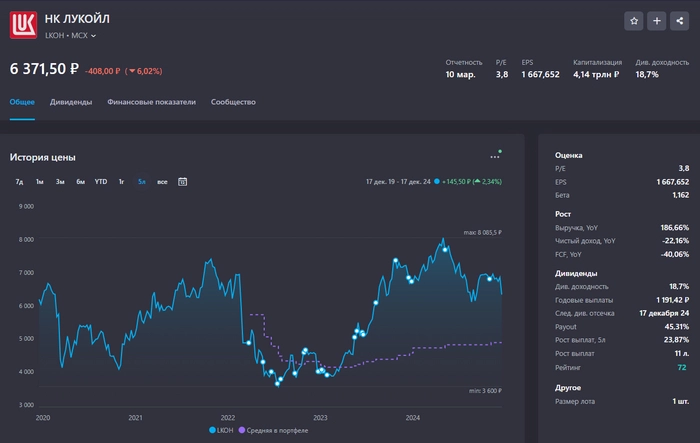
Task: Choose the 'все' full history range
Action: (x=162, y=182)
